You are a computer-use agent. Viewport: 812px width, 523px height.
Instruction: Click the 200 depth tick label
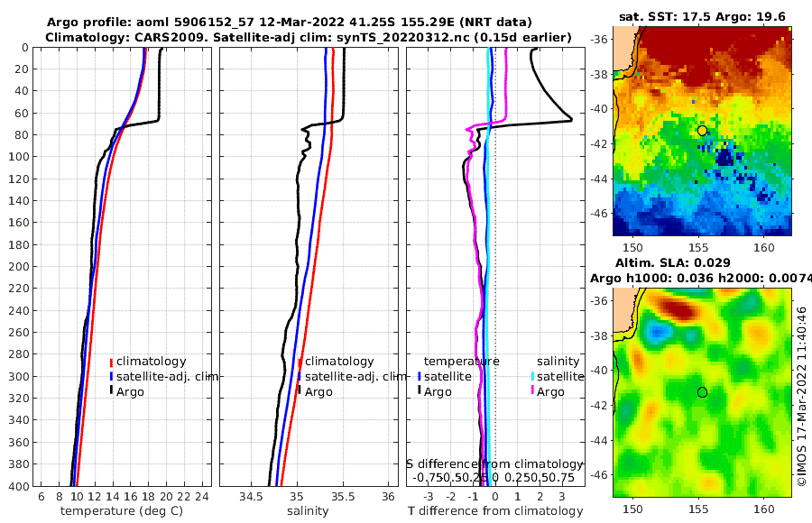coord(19,266)
